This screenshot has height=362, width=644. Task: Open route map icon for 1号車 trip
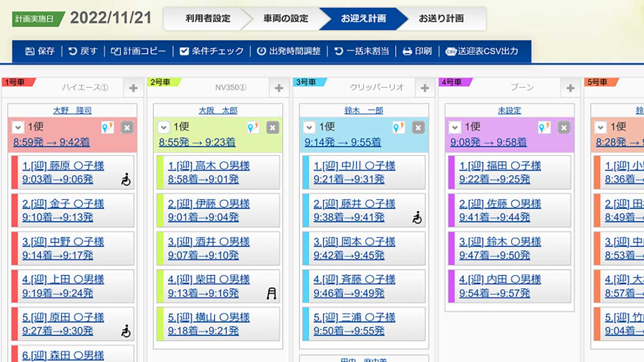point(107,127)
